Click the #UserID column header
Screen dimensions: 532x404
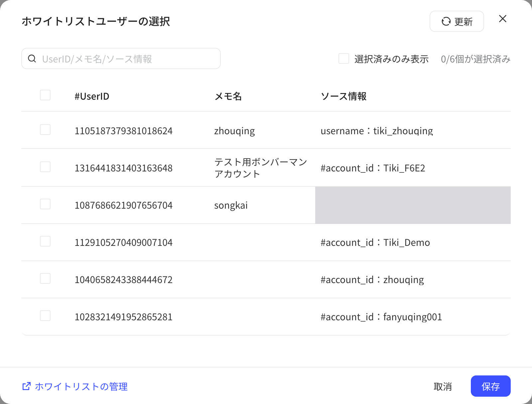(92, 96)
